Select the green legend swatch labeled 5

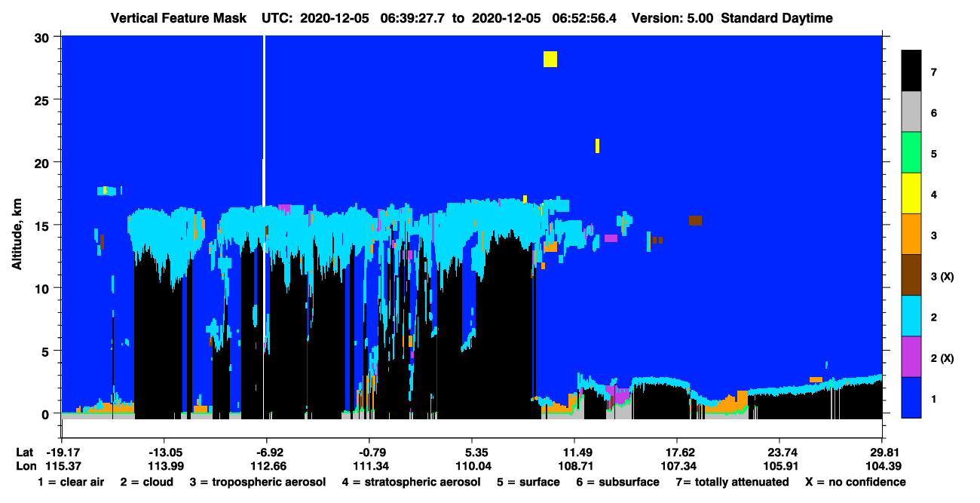[x=911, y=153]
